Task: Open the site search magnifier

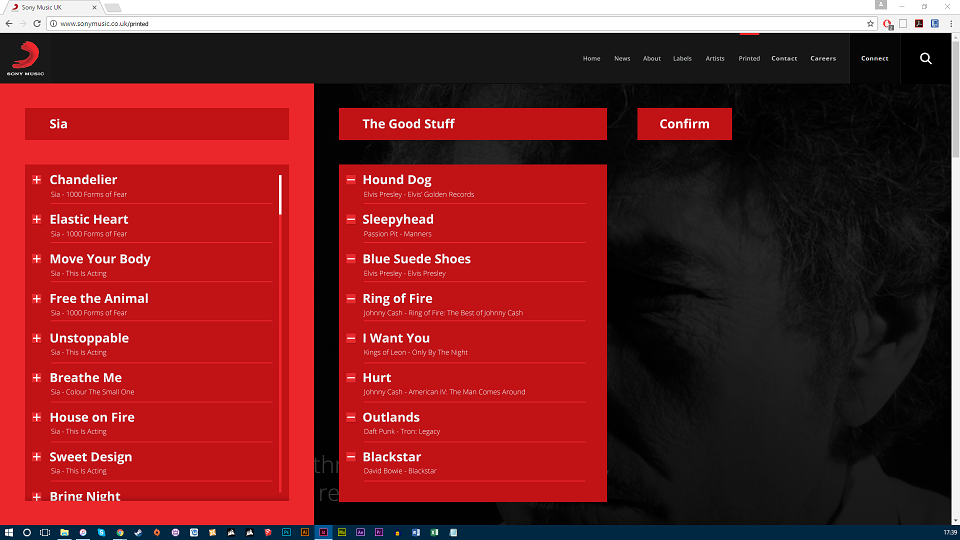Action: click(926, 58)
